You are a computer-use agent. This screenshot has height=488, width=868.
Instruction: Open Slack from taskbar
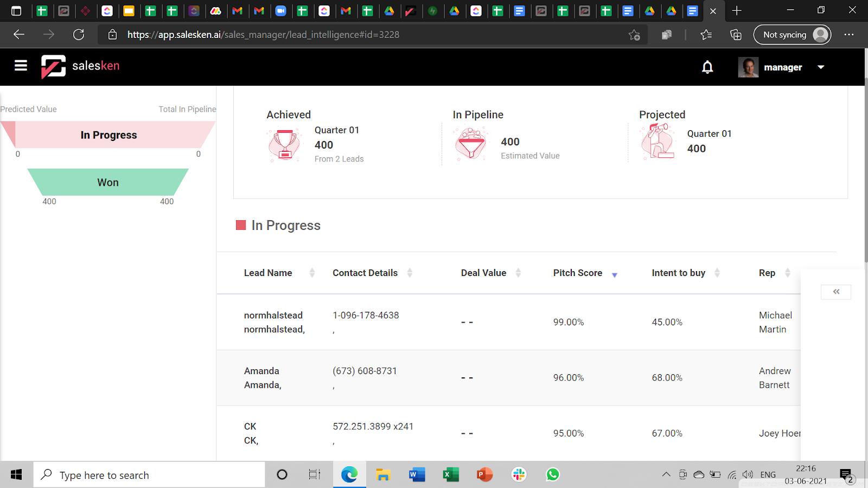click(x=519, y=475)
